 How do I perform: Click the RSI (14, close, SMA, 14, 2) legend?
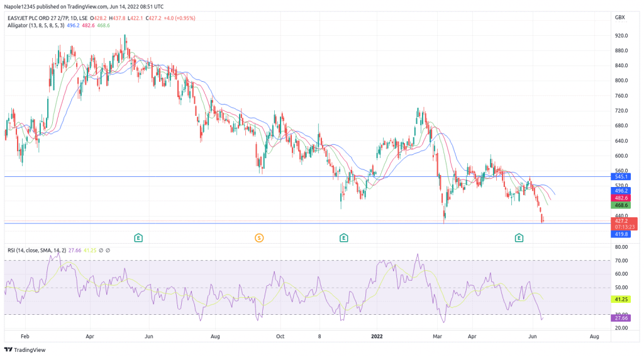coord(36,250)
